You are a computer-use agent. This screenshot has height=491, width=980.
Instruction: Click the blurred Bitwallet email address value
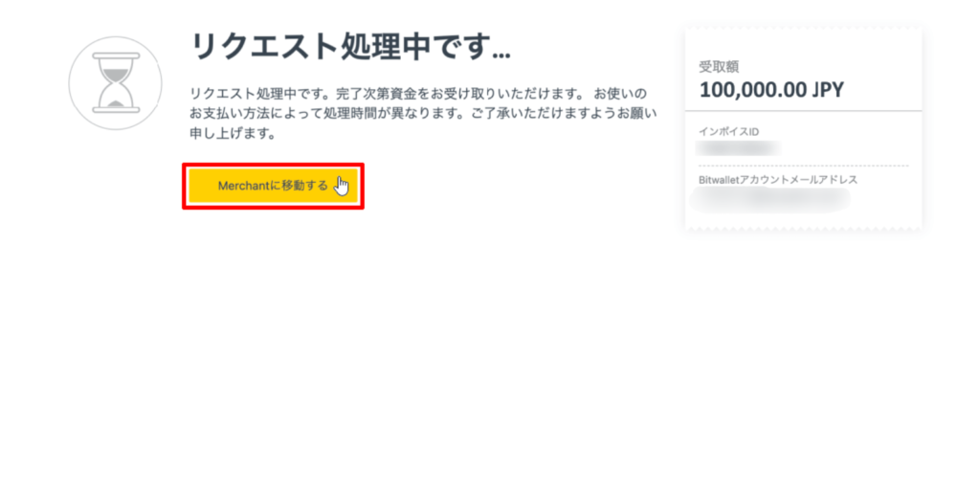[x=770, y=199]
